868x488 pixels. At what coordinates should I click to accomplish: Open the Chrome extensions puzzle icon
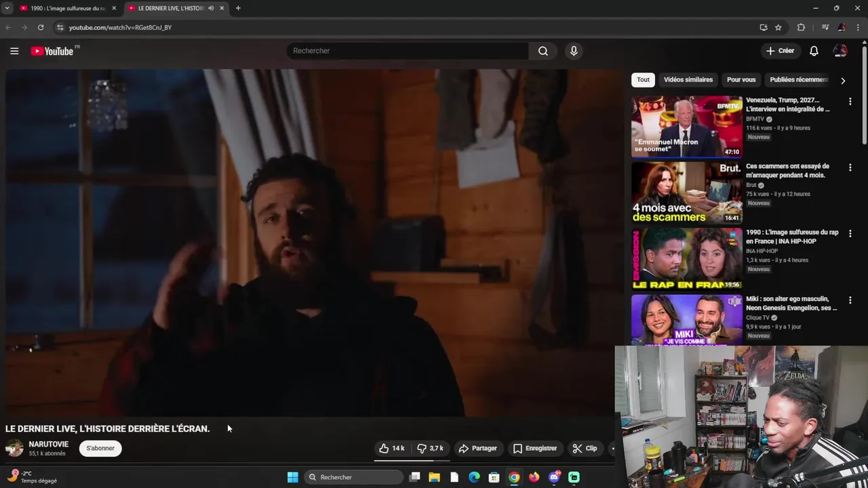point(801,27)
